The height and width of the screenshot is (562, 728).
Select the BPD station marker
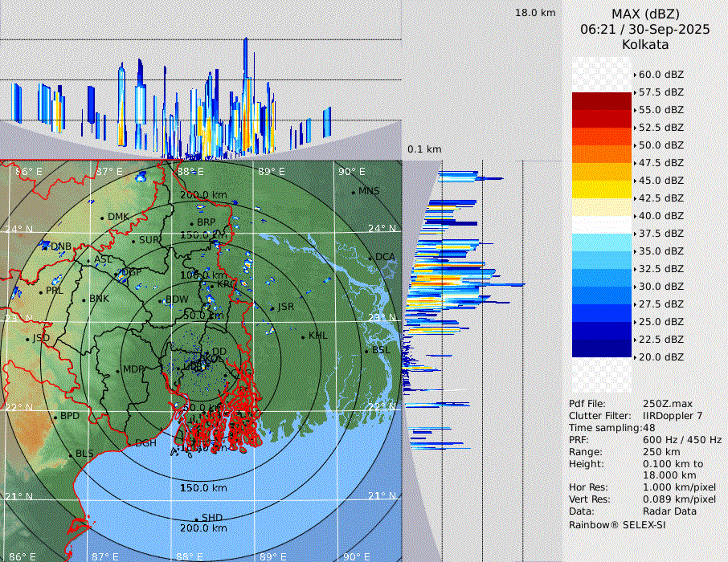point(55,417)
